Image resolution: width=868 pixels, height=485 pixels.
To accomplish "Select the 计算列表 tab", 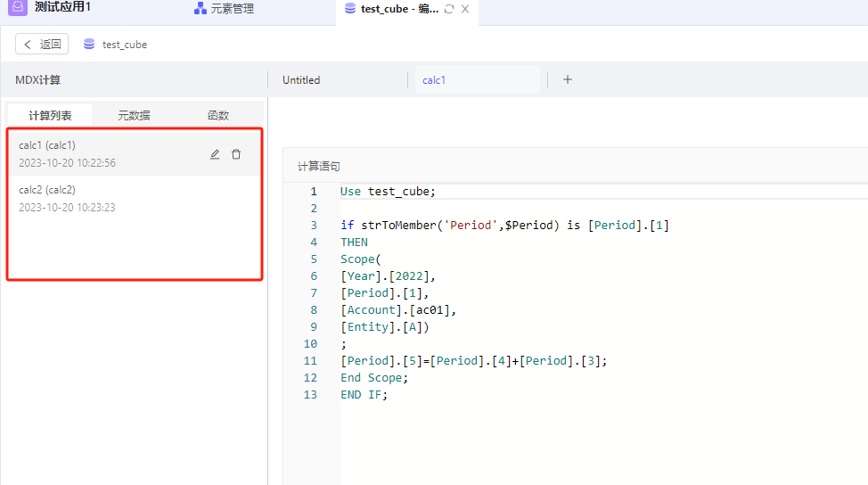I will click(x=50, y=115).
